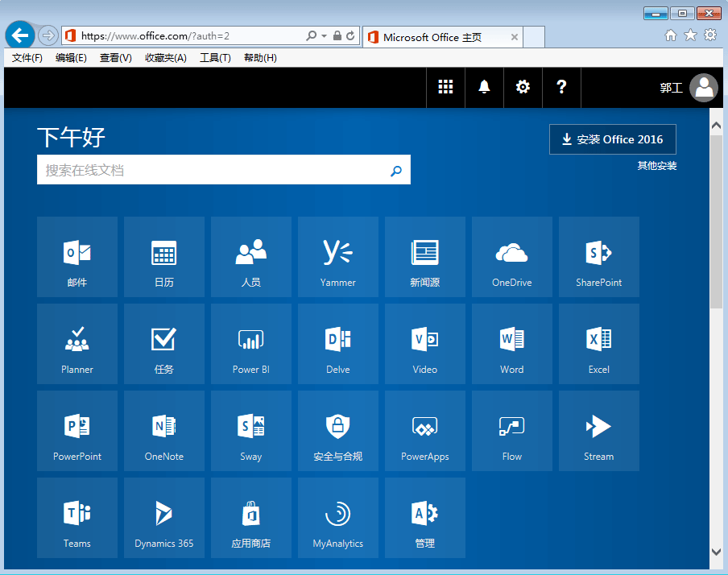Launch SharePoint tile

pos(599,257)
